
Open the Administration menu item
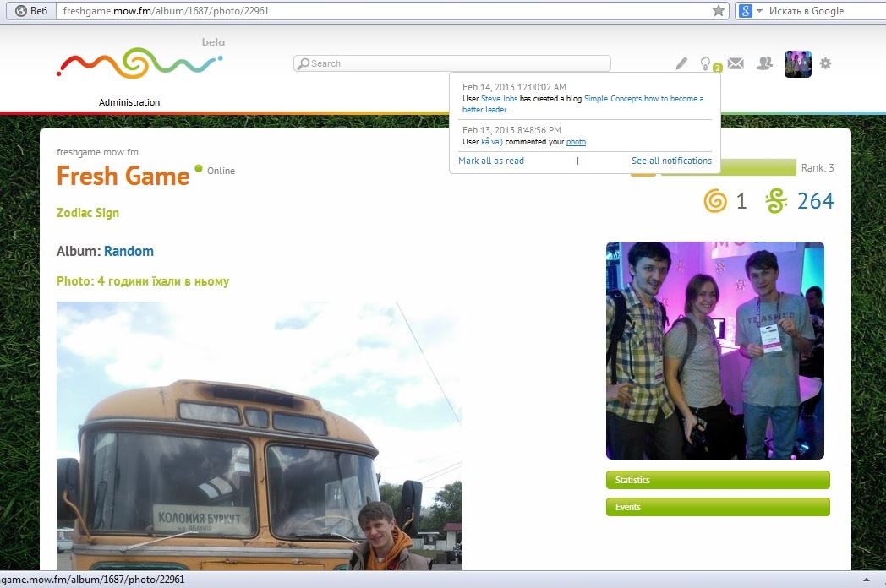[x=129, y=102]
